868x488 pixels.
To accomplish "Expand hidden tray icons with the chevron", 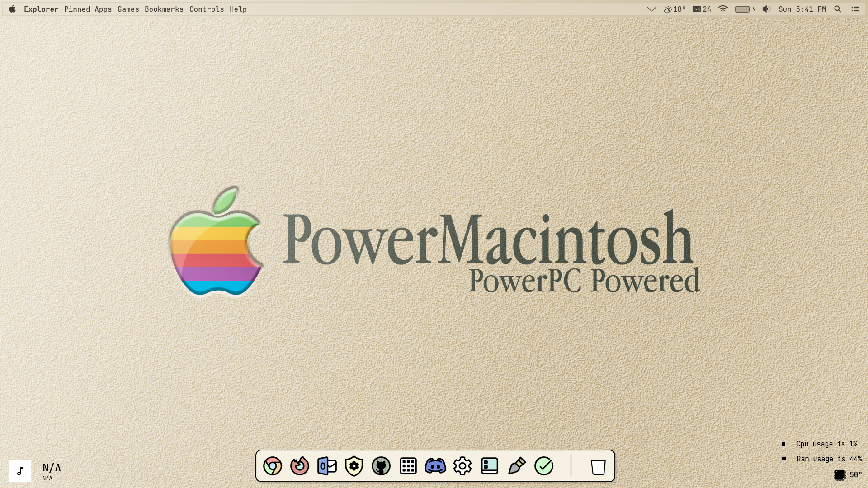I will [x=651, y=9].
